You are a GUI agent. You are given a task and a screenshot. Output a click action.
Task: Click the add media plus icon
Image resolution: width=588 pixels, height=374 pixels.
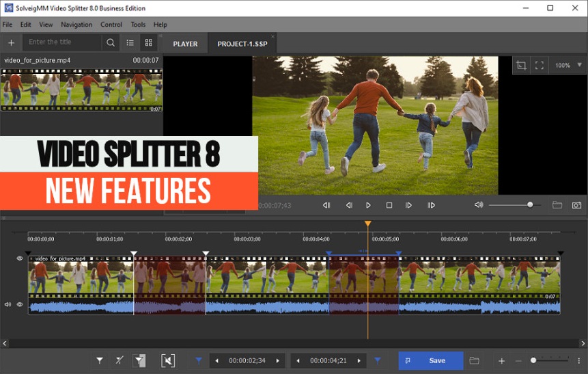click(x=11, y=42)
